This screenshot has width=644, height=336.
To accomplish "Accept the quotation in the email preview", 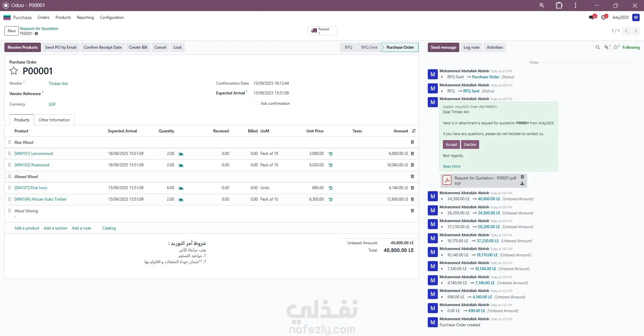I will 451,144.
